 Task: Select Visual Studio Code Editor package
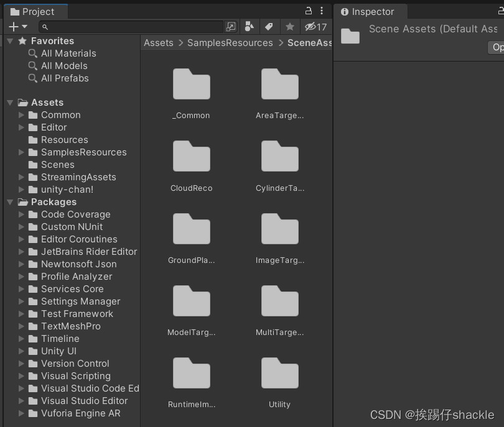tap(83, 388)
